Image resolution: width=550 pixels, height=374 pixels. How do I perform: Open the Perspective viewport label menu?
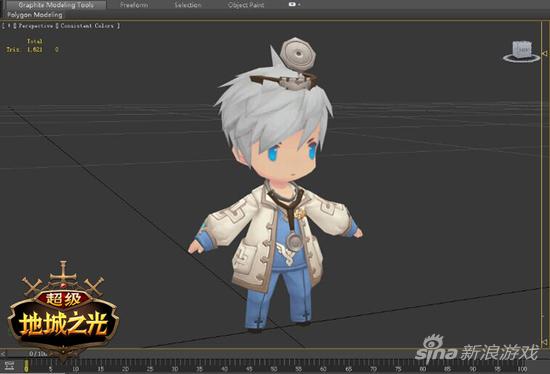pyautogui.click(x=35, y=26)
